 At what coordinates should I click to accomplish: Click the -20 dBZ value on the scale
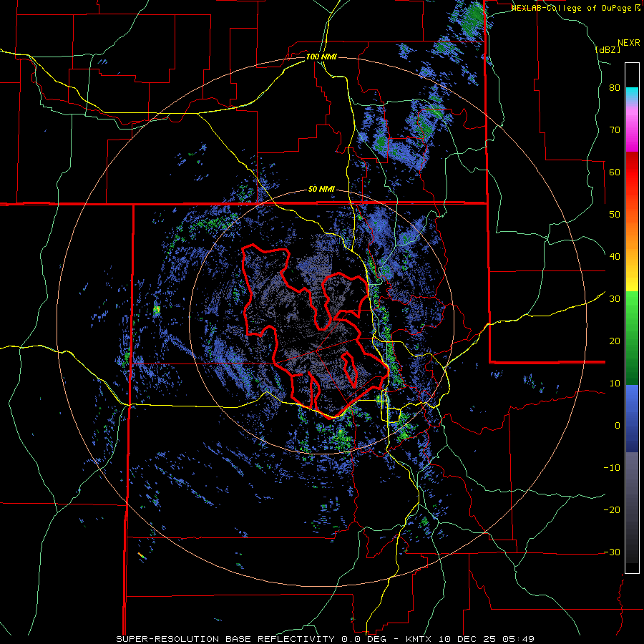coord(612,510)
